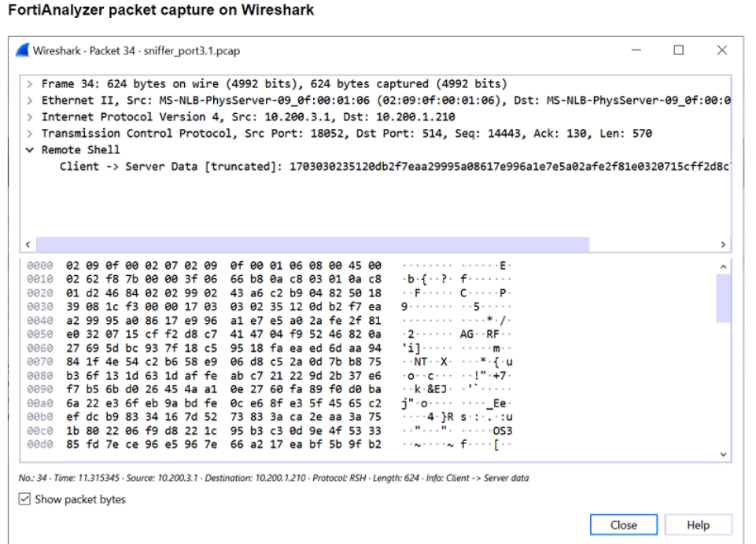This screenshot has width=756, height=544.
Task: Toggle the Show packet bytes checkbox
Action: pos(24,498)
